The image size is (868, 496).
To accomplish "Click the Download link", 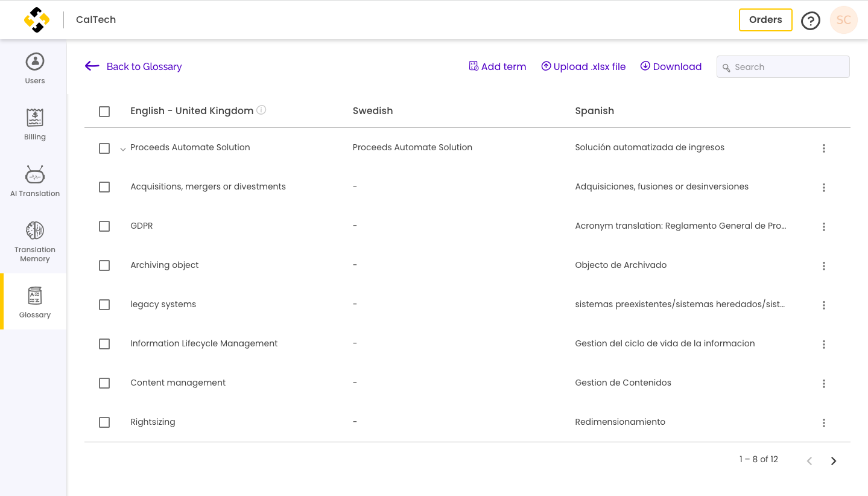I will (671, 66).
